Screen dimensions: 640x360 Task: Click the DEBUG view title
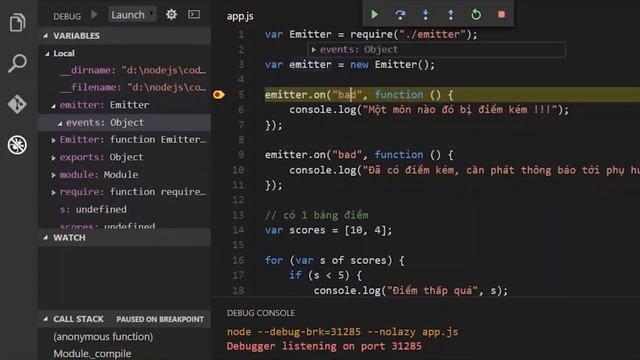pyautogui.click(x=67, y=16)
